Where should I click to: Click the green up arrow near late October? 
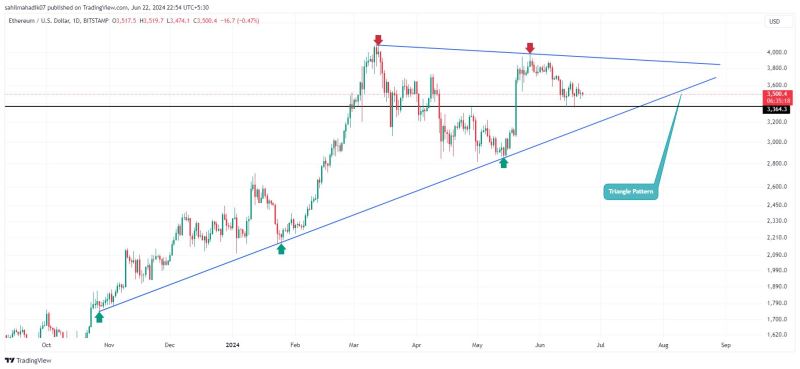[99, 317]
